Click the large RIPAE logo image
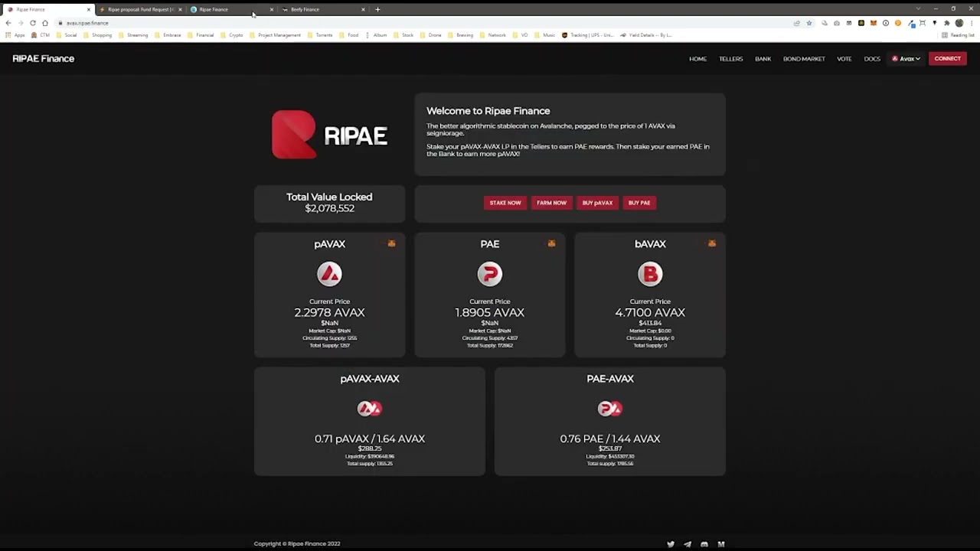Viewport: 980px width, 551px height. 329,135
